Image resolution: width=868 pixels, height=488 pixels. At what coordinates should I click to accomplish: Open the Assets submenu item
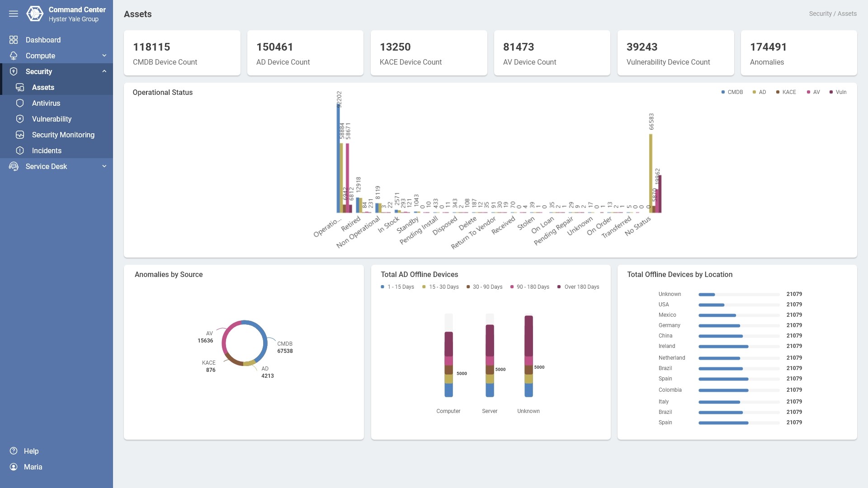point(43,87)
